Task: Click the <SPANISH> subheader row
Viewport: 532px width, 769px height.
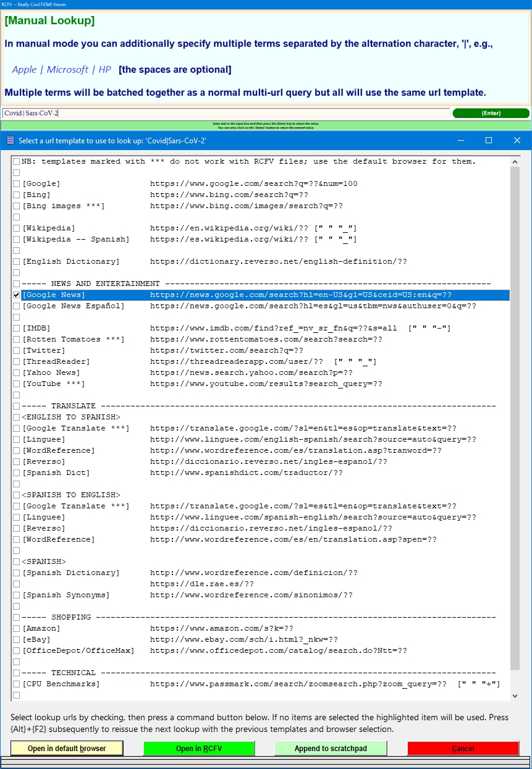Action: (x=44, y=561)
